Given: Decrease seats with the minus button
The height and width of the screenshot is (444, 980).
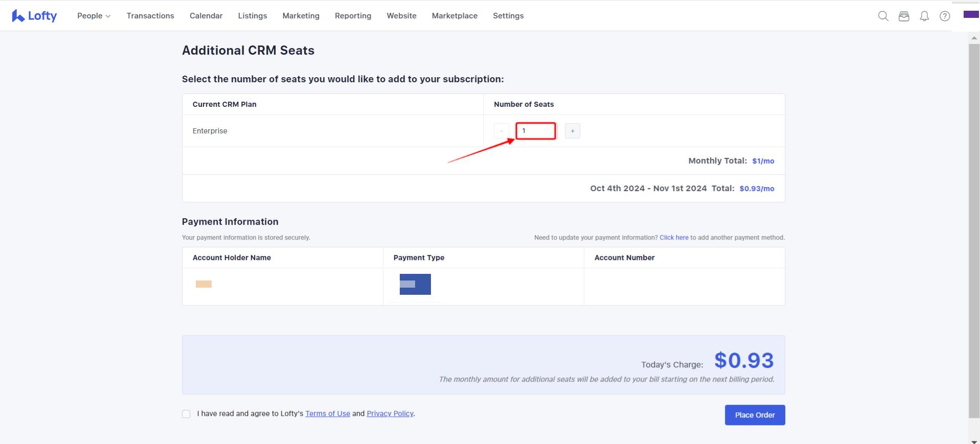Looking at the screenshot, I should pyautogui.click(x=502, y=131).
